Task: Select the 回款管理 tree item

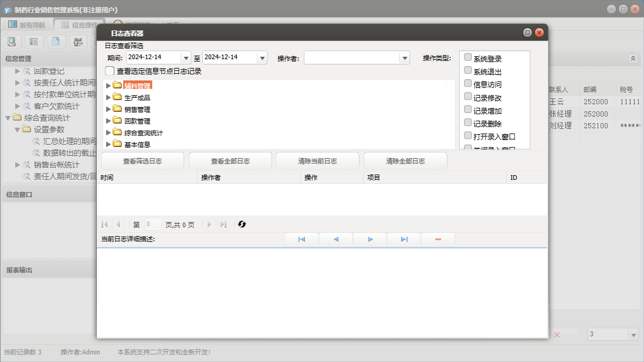Action: [x=137, y=121]
